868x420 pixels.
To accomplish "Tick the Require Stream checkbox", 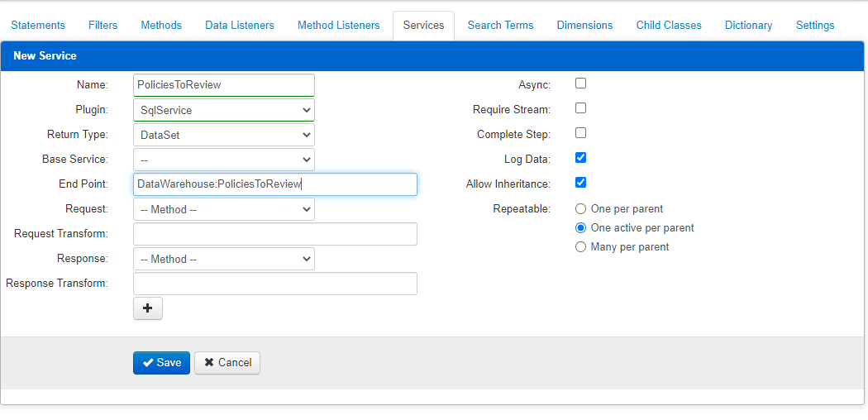I will pos(580,108).
